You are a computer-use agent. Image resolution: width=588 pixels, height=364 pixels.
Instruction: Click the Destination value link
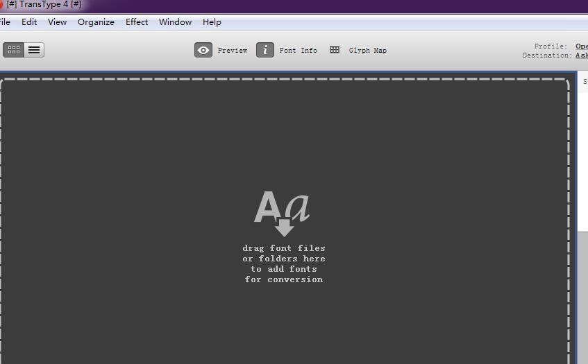click(x=582, y=55)
